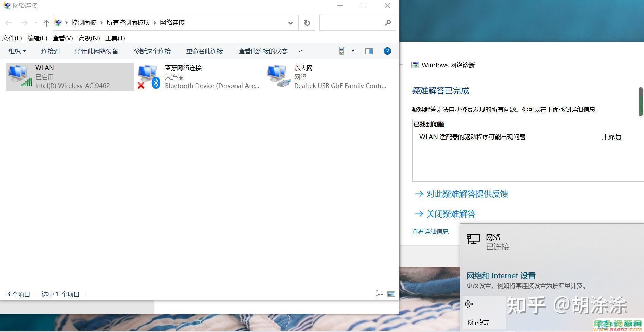Open the 编辑(E) menu
The width and height of the screenshot is (644, 332).
click(37, 38)
